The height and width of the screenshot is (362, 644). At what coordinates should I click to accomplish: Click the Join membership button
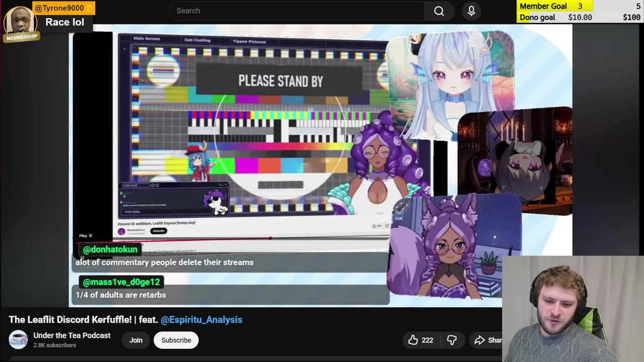coord(136,340)
